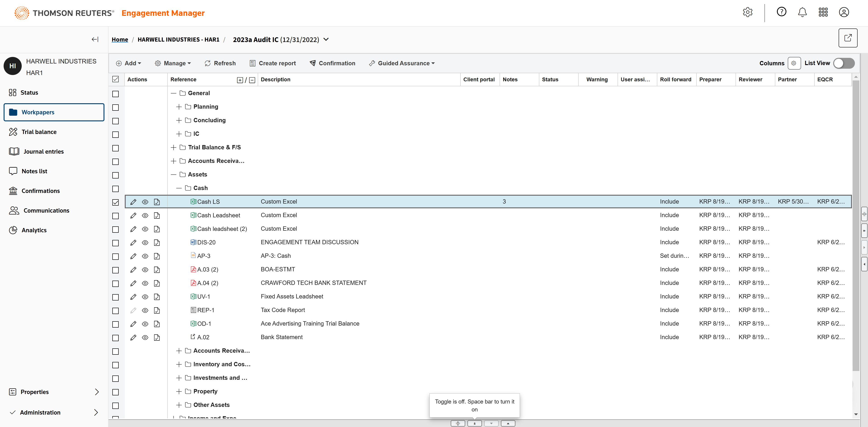Screen dimensions: 868x427
Task: Click the help question mark icon
Action: coord(781,12)
